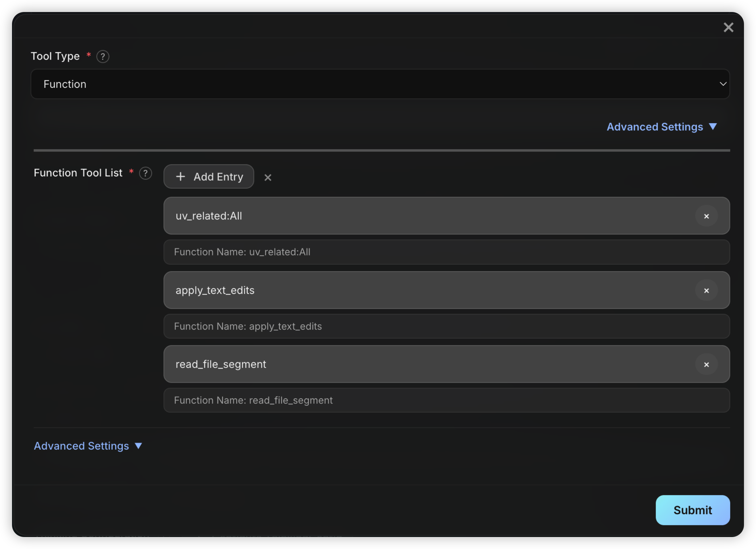Expand the bottom-left Advanced Settings
Image resolution: width=756 pixels, height=549 pixels.
click(88, 446)
